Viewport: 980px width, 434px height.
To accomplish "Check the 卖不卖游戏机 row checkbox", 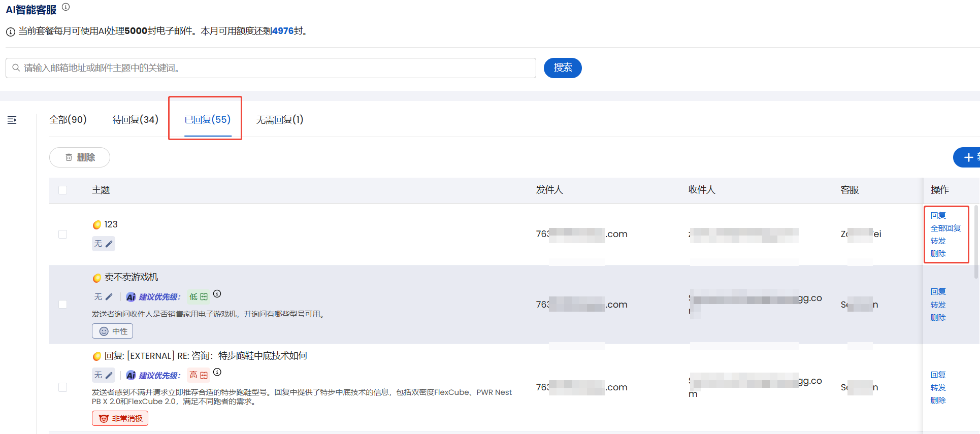I will click(63, 304).
